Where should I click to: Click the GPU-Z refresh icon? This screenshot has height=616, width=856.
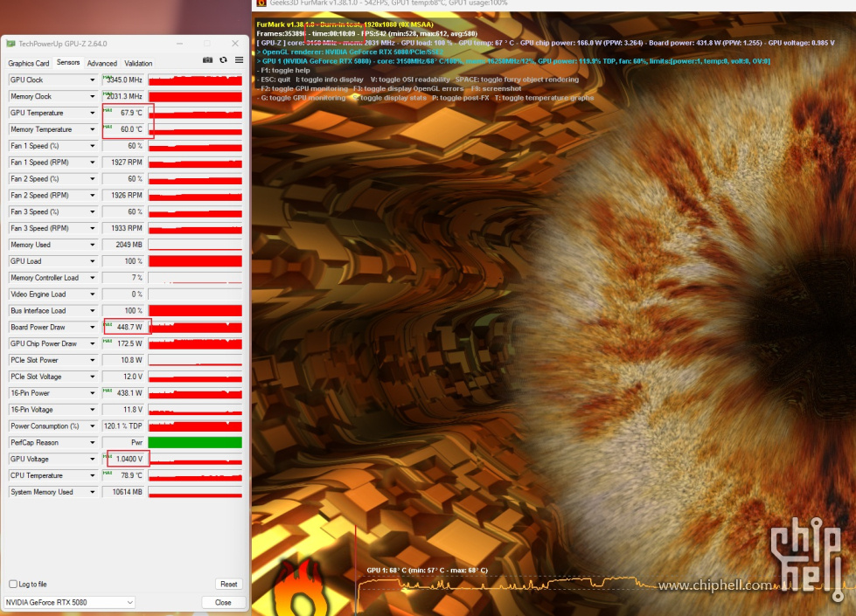click(223, 60)
